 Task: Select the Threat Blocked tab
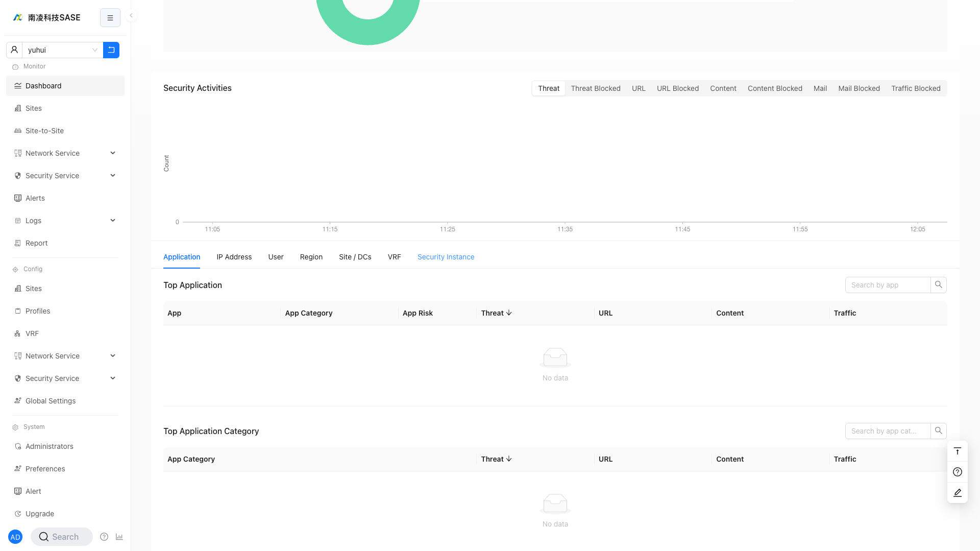click(x=596, y=88)
